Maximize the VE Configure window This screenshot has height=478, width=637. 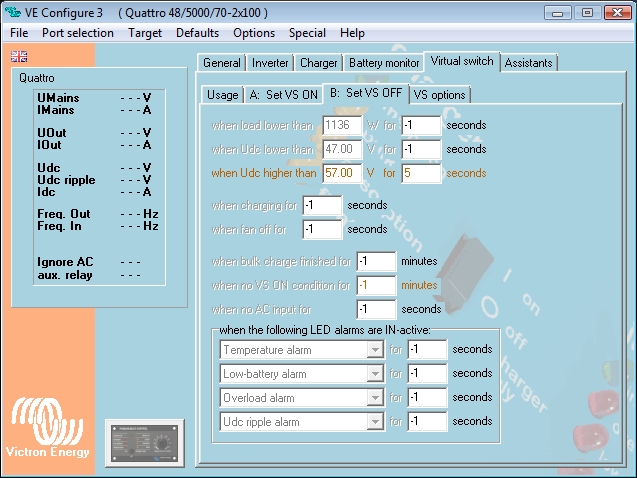[x=587, y=13]
